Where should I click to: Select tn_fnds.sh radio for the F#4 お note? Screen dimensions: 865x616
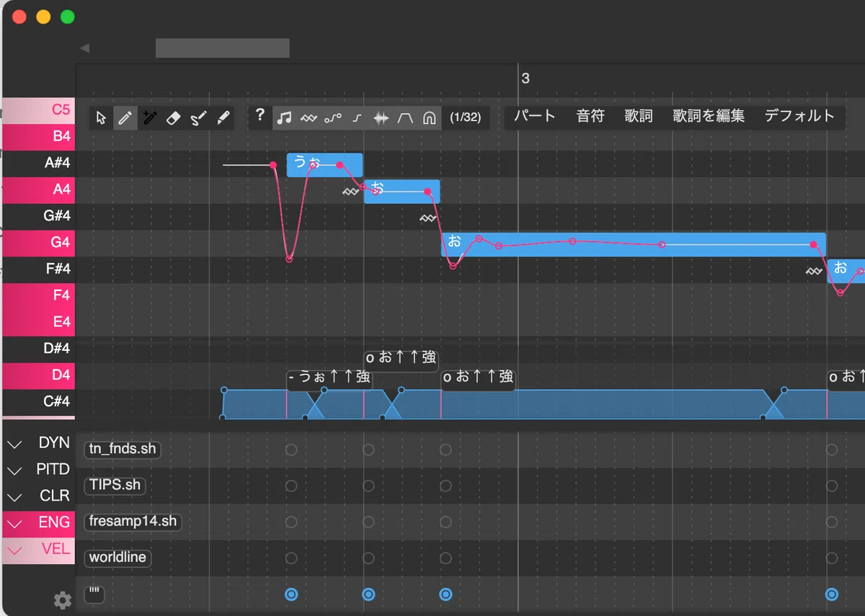[x=832, y=450]
